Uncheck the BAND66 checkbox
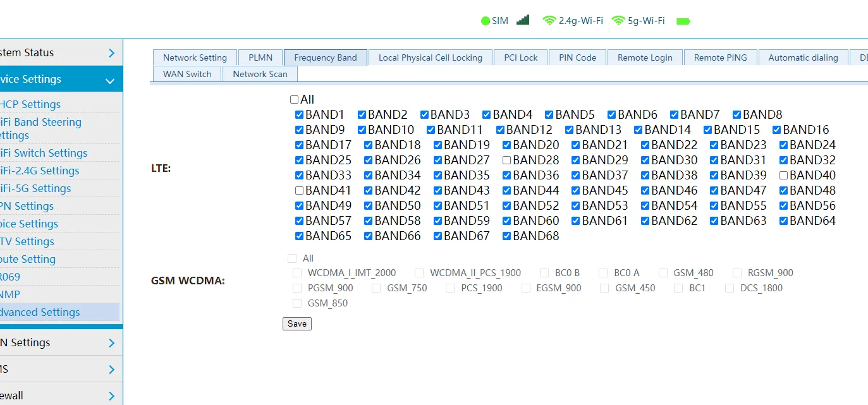The image size is (868, 405). pos(368,236)
